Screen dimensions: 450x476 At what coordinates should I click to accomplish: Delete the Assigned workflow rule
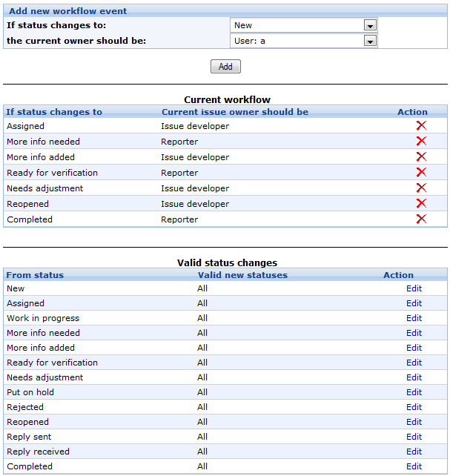coord(421,125)
